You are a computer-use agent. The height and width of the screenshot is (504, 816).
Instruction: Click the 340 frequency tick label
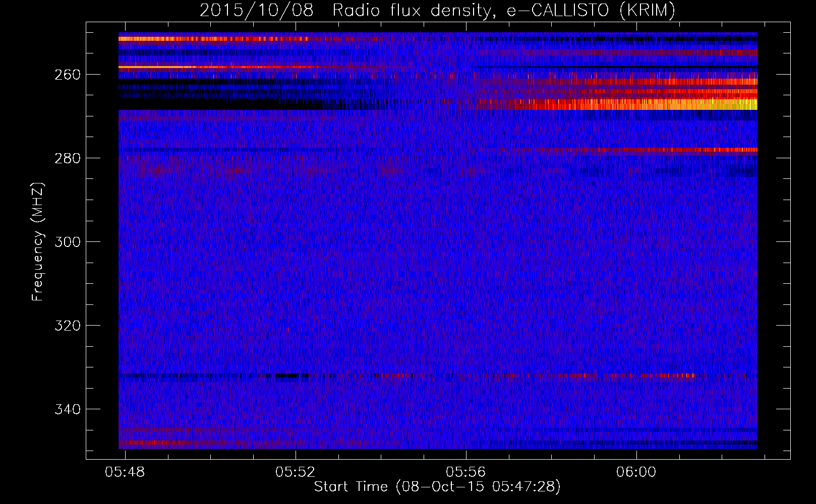pos(68,409)
